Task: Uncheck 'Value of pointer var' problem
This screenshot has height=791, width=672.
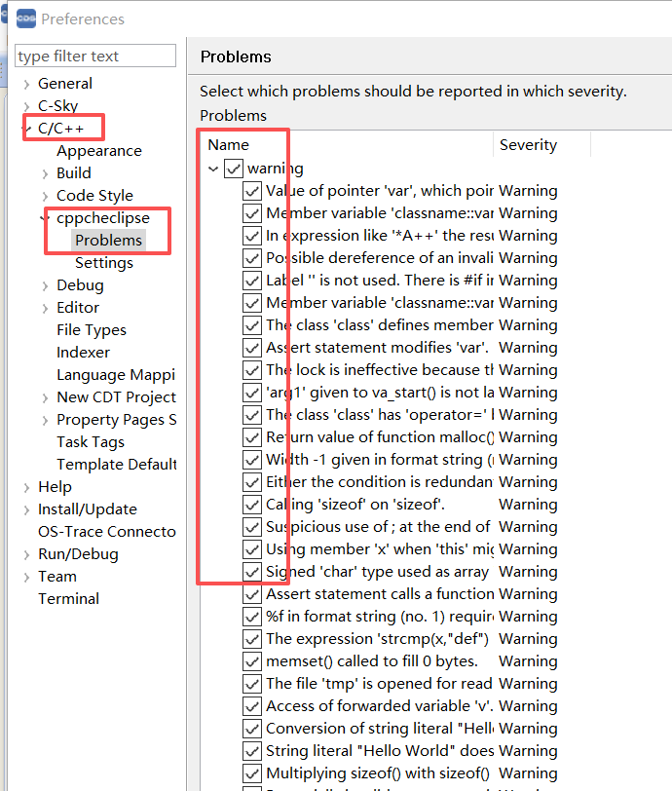Action: pos(251,191)
